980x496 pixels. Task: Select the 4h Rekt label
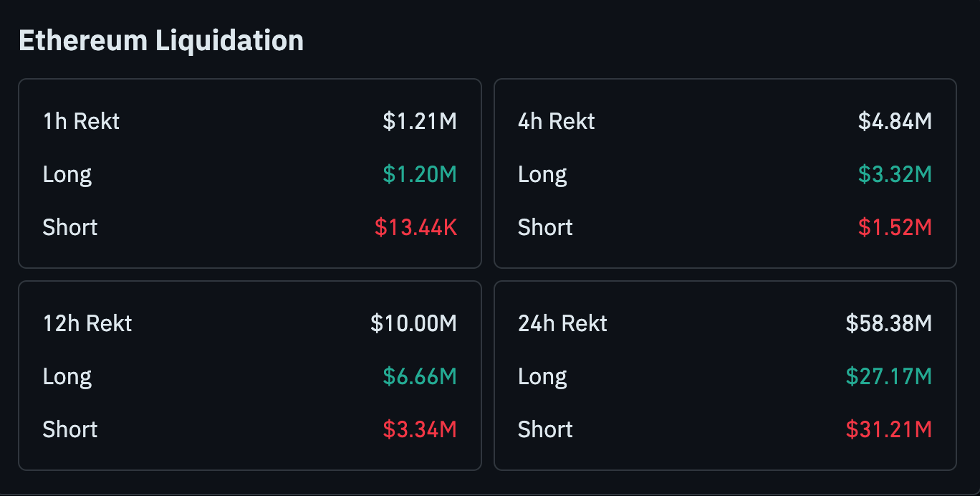coord(556,121)
